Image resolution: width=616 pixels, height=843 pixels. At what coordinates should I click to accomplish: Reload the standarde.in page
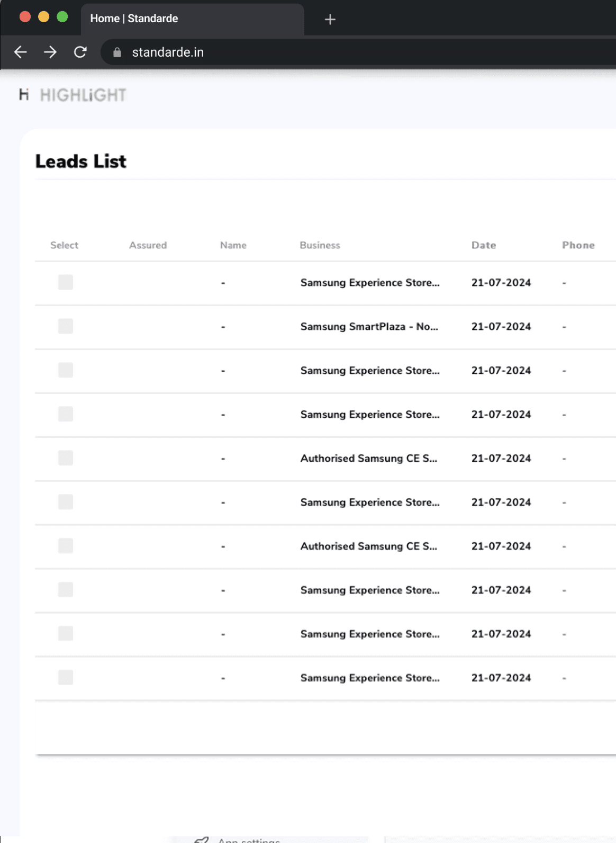(80, 52)
